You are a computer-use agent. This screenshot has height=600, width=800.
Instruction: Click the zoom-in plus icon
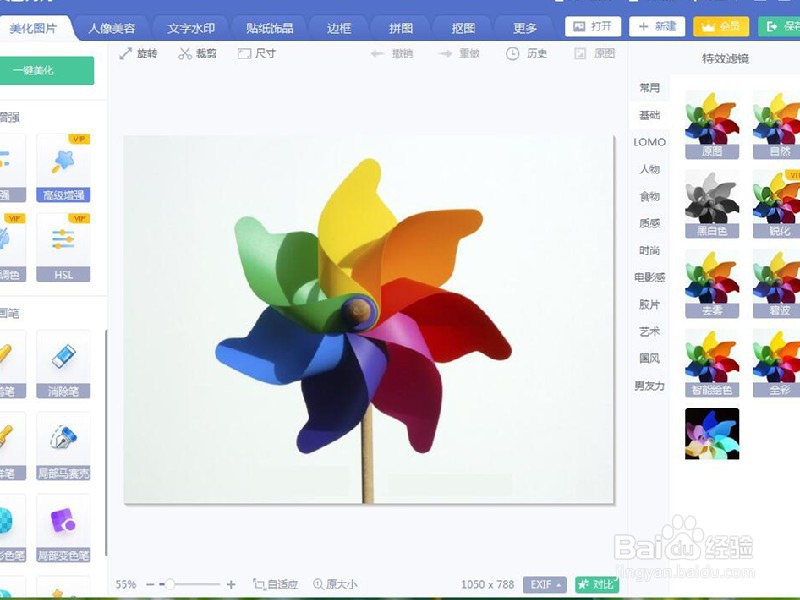(231, 584)
